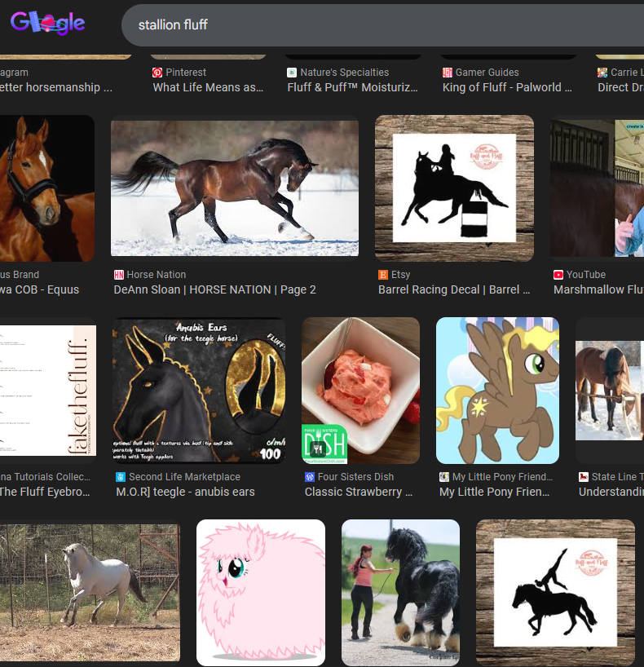Viewport: 644px width, 667px height.
Task: Click the 'YouTube' source label
Action: (x=586, y=275)
